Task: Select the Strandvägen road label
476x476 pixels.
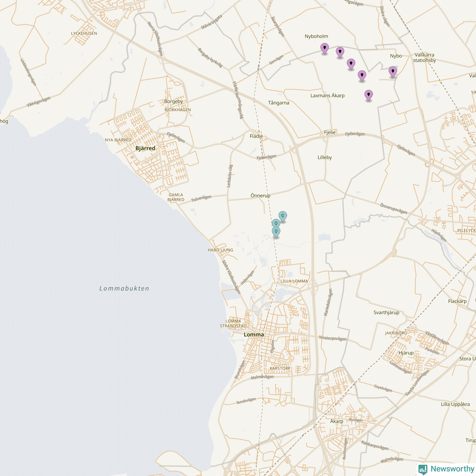Action: point(240,370)
